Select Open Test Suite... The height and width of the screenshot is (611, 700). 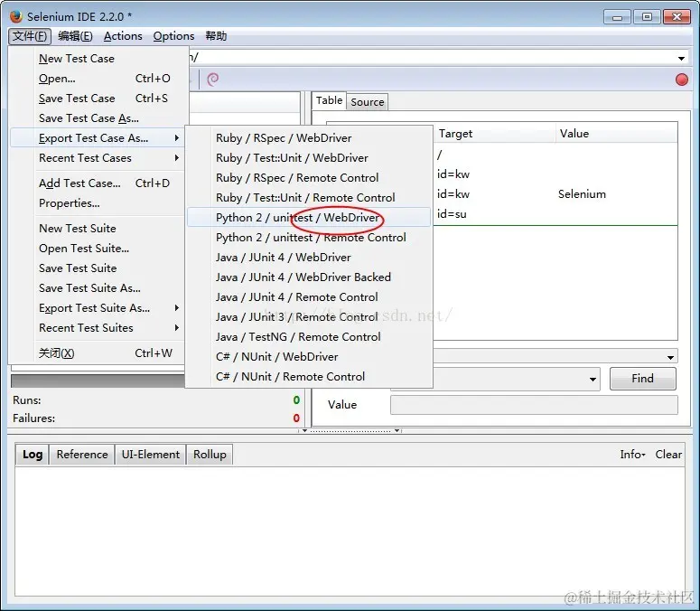(x=98, y=249)
